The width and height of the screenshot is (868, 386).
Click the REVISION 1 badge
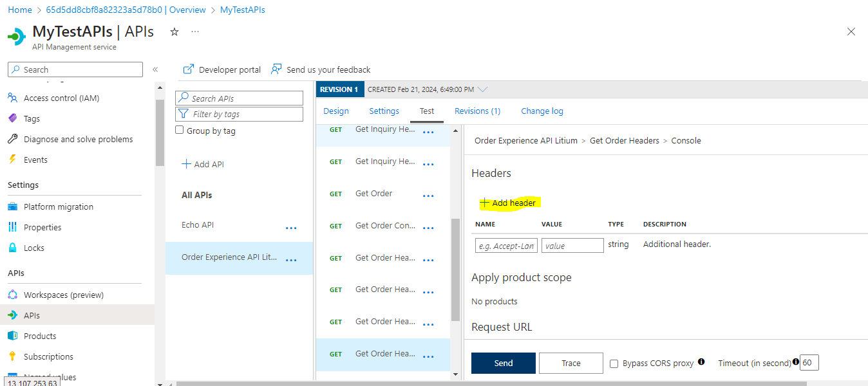(340, 89)
